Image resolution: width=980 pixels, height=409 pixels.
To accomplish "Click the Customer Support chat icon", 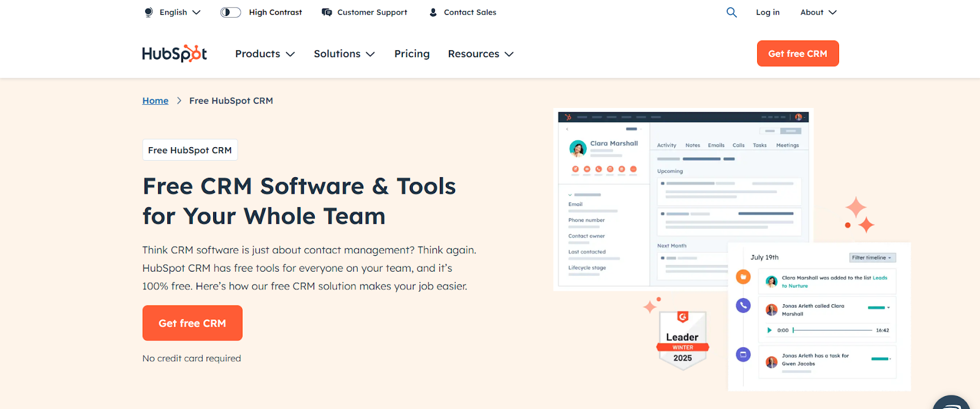I will point(327,12).
